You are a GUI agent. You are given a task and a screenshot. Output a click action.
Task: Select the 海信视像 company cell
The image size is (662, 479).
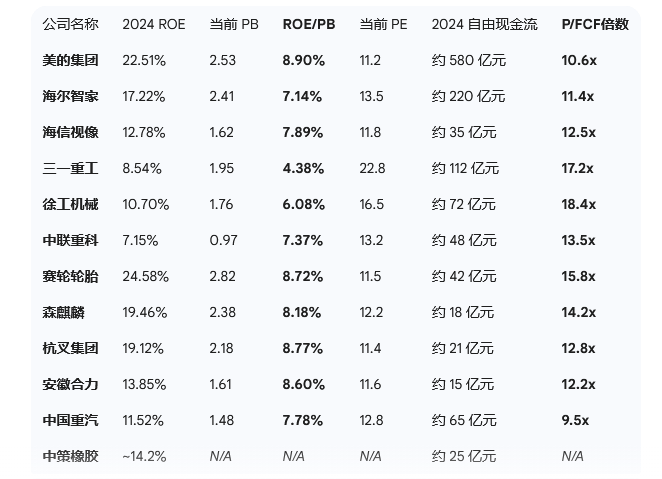click(x=70, y=132)
